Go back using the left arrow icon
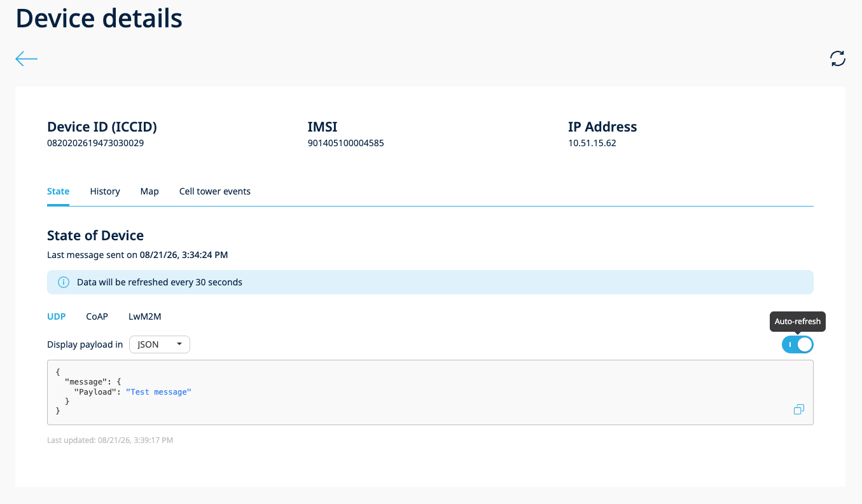The height and width of the screenshot is (504, 862). [x=27, y=59]
